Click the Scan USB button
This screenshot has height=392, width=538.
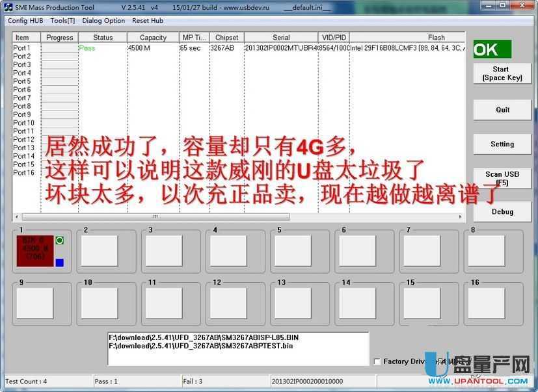point(502,177)
